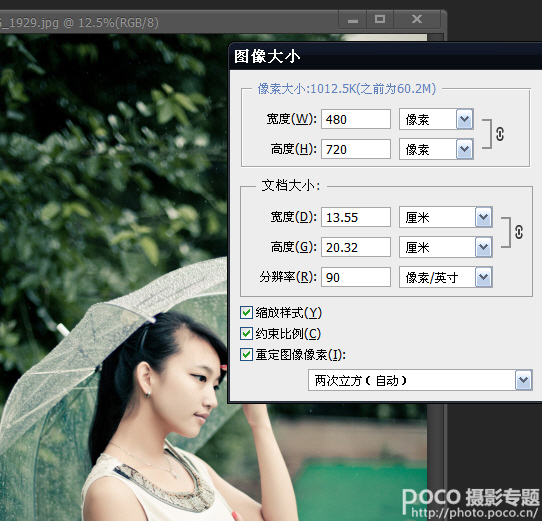This screenshot has height=521, width=542.
Task: Click the pixel dimensions chain link icon
Action: [x=500, y=134]
